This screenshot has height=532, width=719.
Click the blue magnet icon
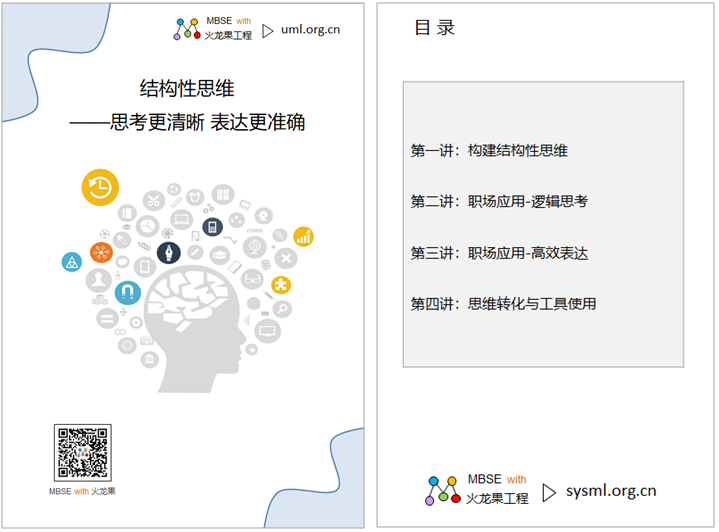coord(127,292)
